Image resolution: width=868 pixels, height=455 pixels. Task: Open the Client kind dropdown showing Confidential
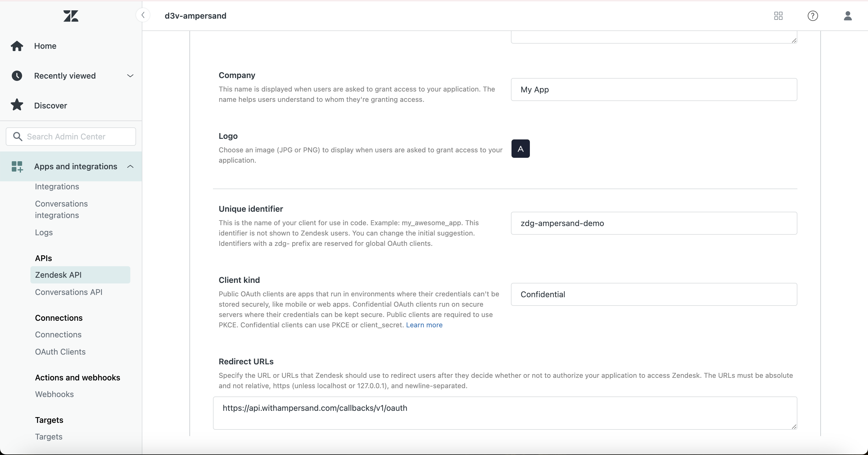654,294
